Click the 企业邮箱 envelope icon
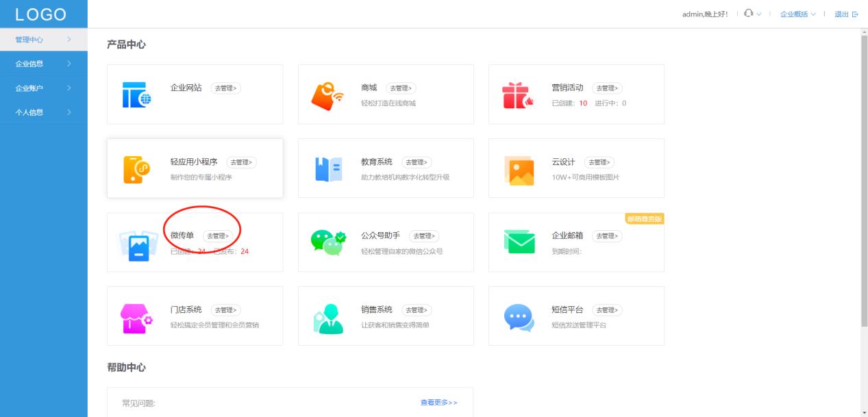 tap(518, 242)
